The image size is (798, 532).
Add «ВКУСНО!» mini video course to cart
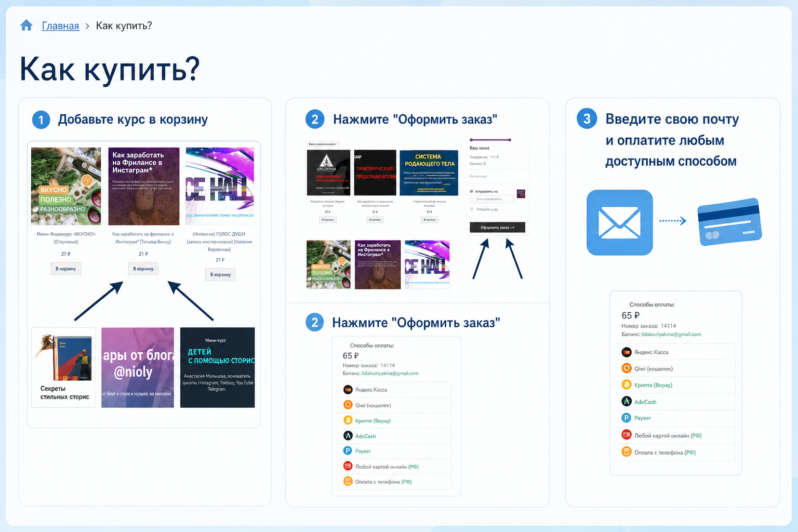click(x=66, y=269)
